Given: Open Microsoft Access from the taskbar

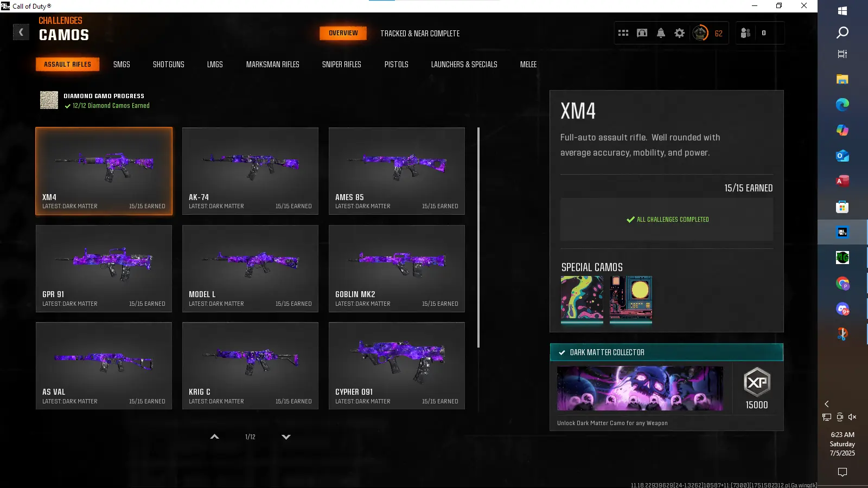Looking at the screenshot, I should pos(843,181).
